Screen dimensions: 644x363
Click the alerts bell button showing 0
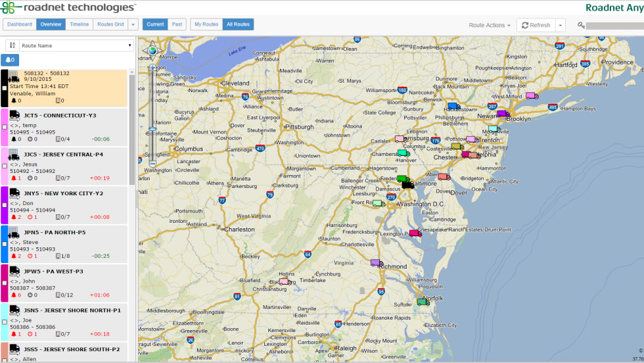(x=10, y=60)
